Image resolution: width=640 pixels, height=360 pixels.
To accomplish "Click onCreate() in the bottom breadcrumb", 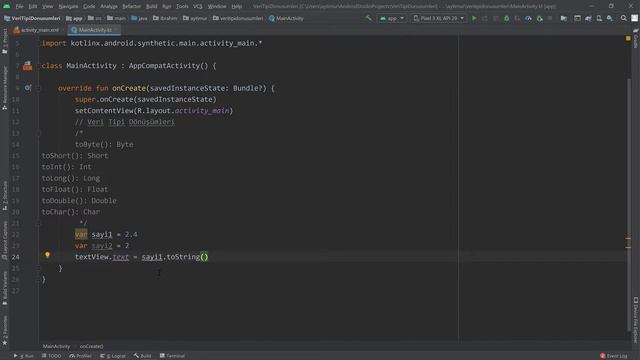I will click(x=91, y=346).
